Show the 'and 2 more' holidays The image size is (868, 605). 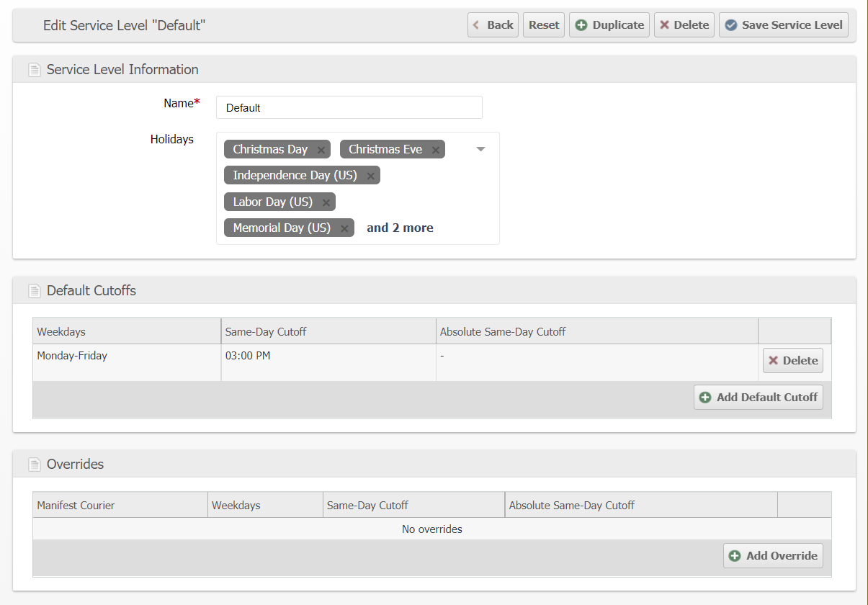(x=400, y=228)
